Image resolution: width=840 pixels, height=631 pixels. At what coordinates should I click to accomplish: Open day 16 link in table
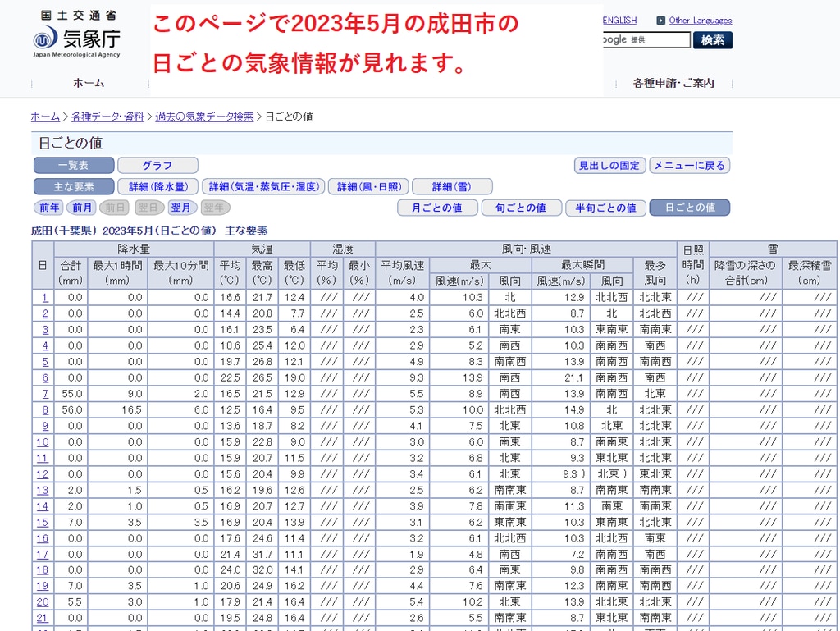(43, 539)
